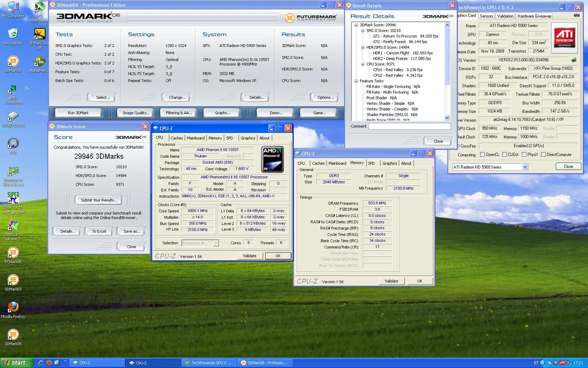
Task: Open the E16 desktop icon
Action: 13,146
